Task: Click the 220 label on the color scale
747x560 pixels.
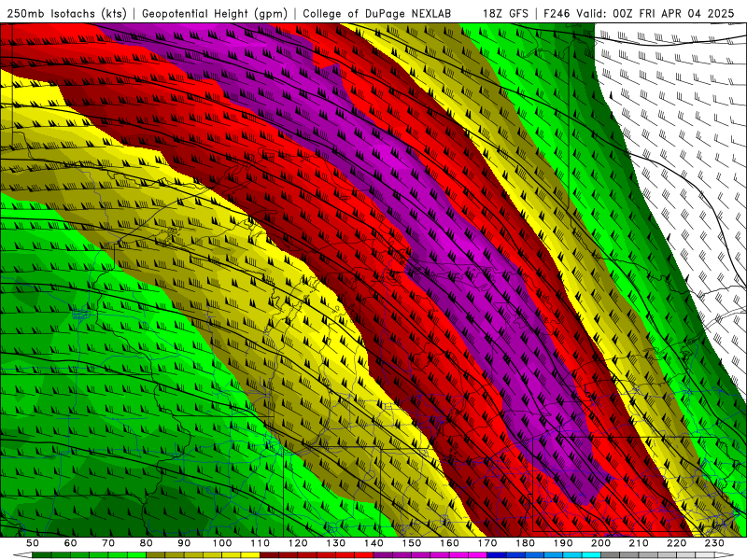Action: click(676, 543)
